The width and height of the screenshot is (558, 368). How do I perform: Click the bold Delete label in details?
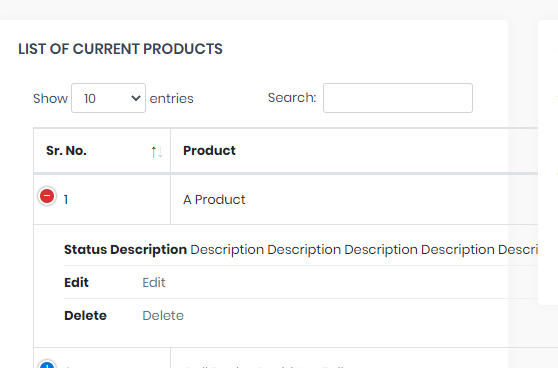click(85, 316)
